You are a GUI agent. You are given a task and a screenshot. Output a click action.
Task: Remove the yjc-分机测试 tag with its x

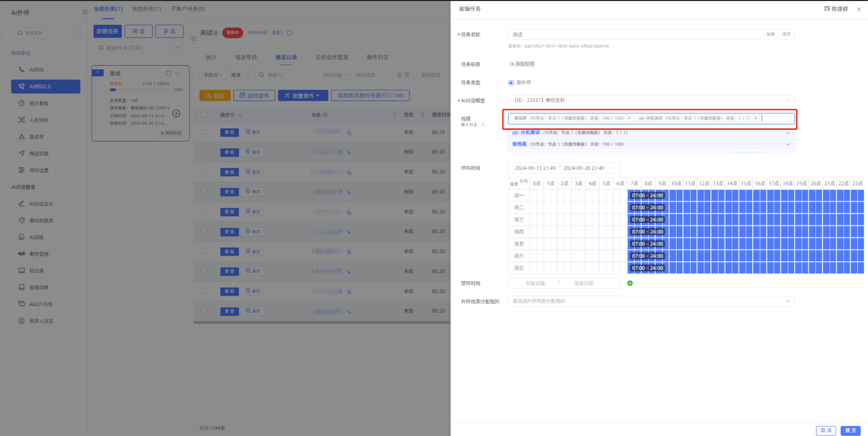click(756, 118)
